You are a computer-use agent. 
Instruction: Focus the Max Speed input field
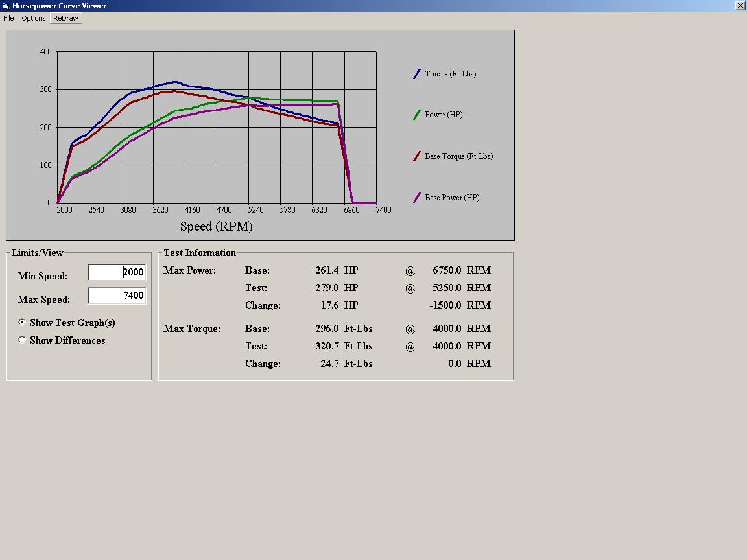117,296
